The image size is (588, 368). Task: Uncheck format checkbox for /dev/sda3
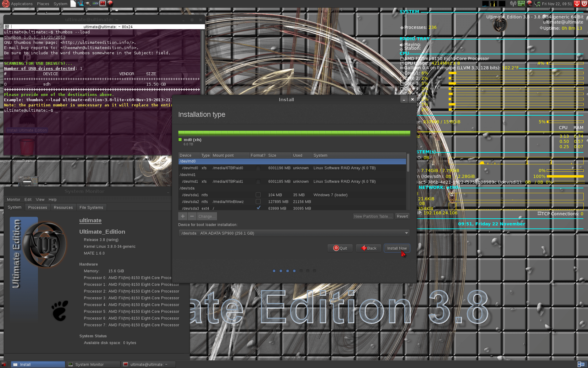[x=258, y=208]
